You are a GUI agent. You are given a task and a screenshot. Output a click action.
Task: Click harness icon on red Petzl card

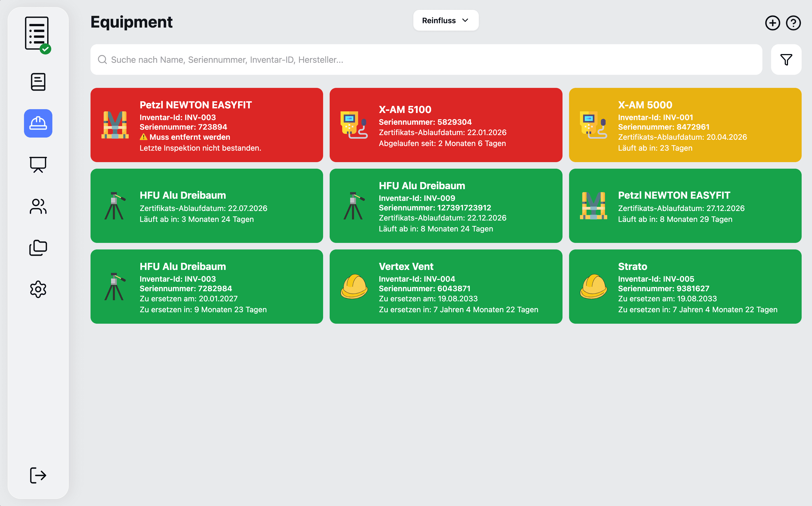pos(115,125)
